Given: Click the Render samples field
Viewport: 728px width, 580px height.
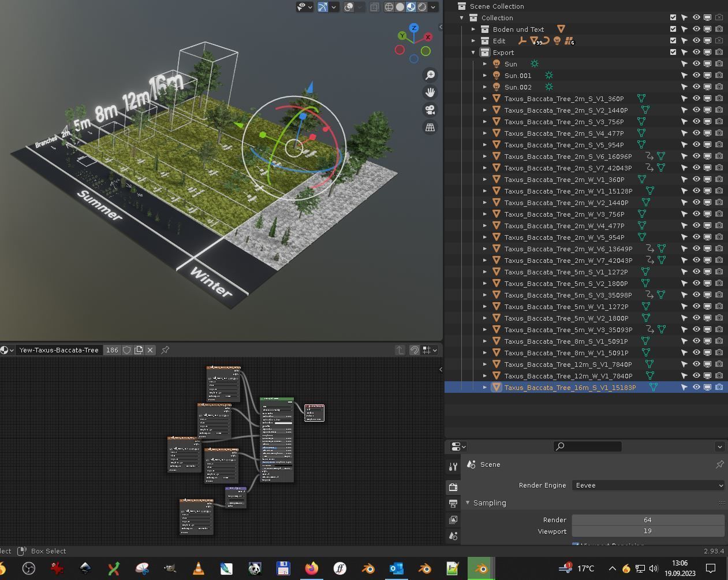Looking at the screenshot, I should 648,520.
